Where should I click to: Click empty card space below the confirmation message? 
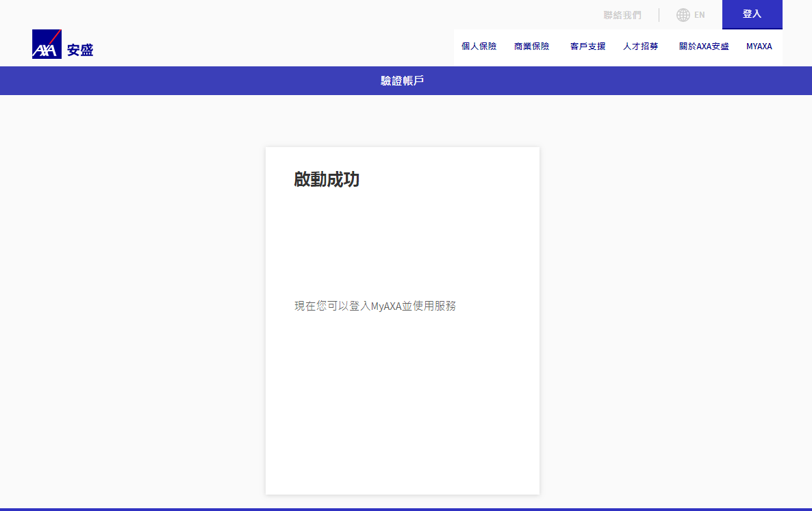click(402, 404)
